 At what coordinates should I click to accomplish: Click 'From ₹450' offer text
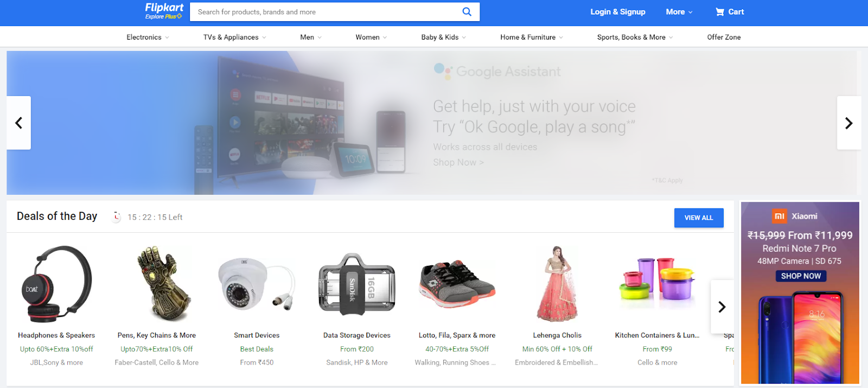click(x=257, y=362)
